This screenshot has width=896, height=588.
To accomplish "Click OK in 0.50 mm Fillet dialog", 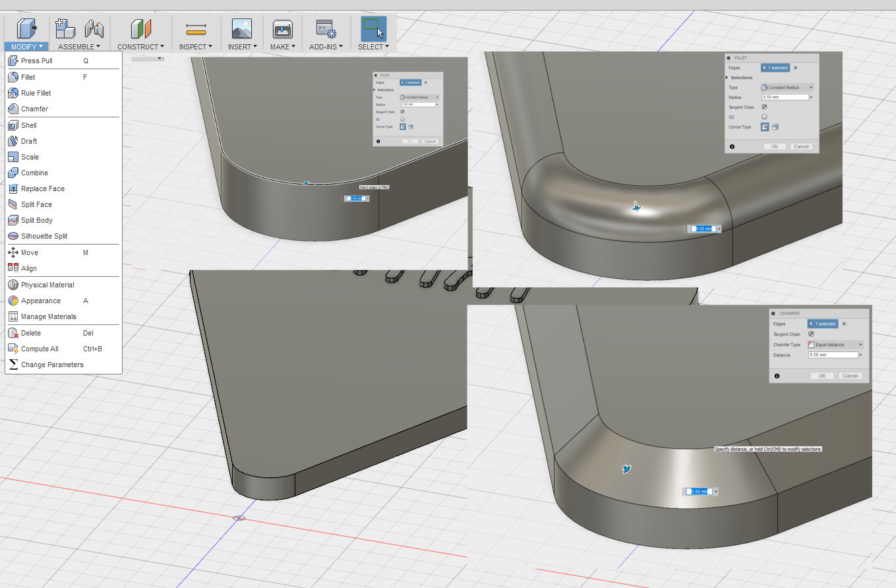I will (775, 146).
